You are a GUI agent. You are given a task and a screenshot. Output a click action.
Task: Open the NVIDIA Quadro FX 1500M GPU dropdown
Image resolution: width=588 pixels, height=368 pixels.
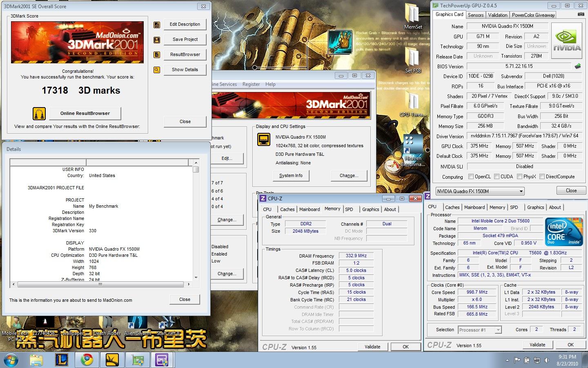(480, 191)
